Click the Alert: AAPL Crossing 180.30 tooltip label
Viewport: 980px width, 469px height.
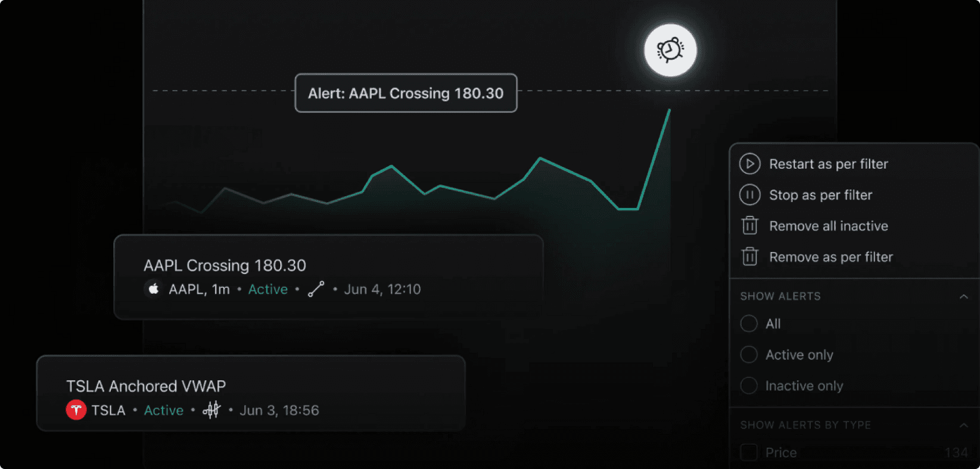(406, 93)
